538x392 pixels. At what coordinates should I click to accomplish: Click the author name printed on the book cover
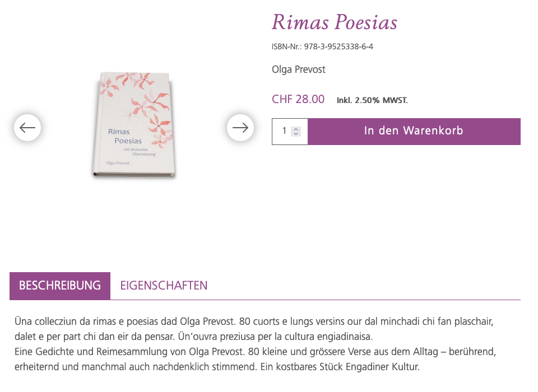pos(119,162)
